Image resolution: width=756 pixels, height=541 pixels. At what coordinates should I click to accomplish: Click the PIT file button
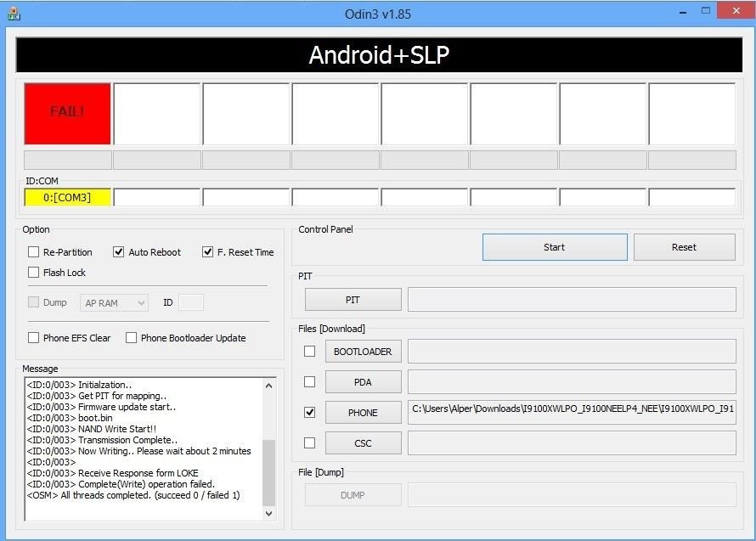[353, 300]
